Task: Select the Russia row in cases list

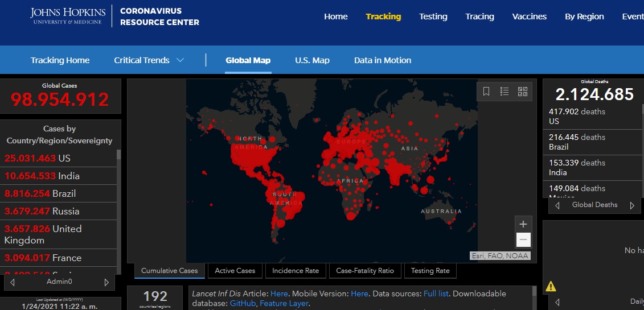Action: click(58, 211)
